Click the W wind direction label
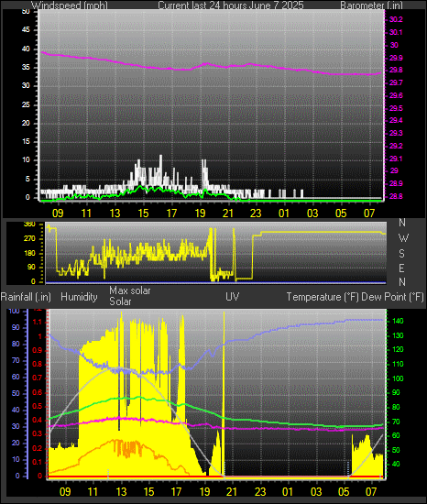The height and width of the screenshot is (504, 427). (403, 238)
